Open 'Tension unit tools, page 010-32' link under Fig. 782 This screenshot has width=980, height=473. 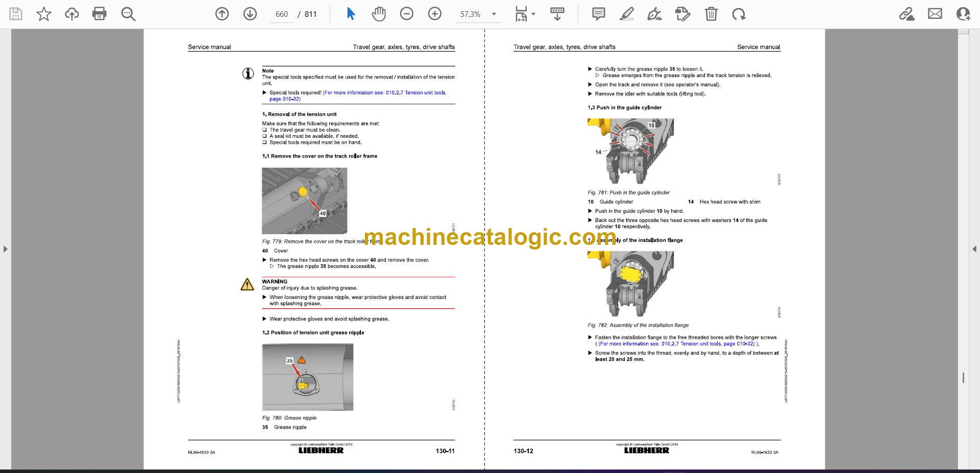pos(677,344)
